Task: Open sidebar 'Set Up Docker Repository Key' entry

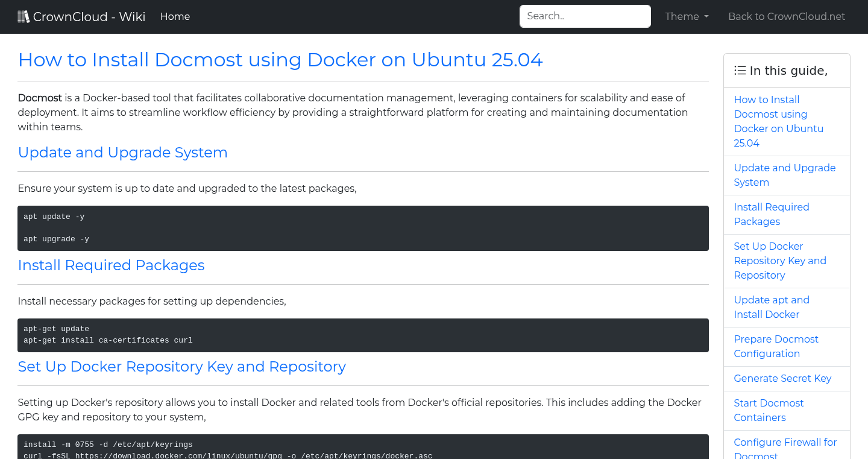Action: click(779, 261)
